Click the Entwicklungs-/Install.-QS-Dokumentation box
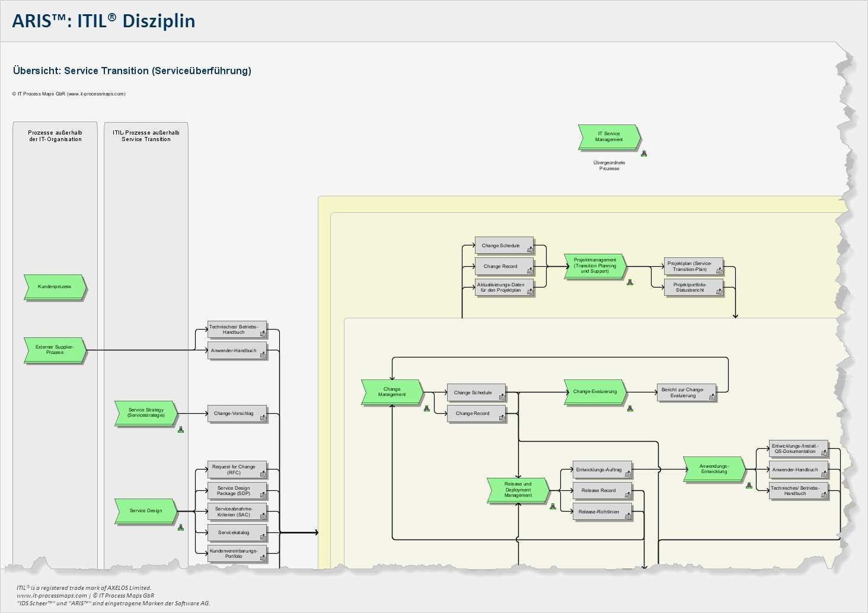 click(x=799, y=449)
